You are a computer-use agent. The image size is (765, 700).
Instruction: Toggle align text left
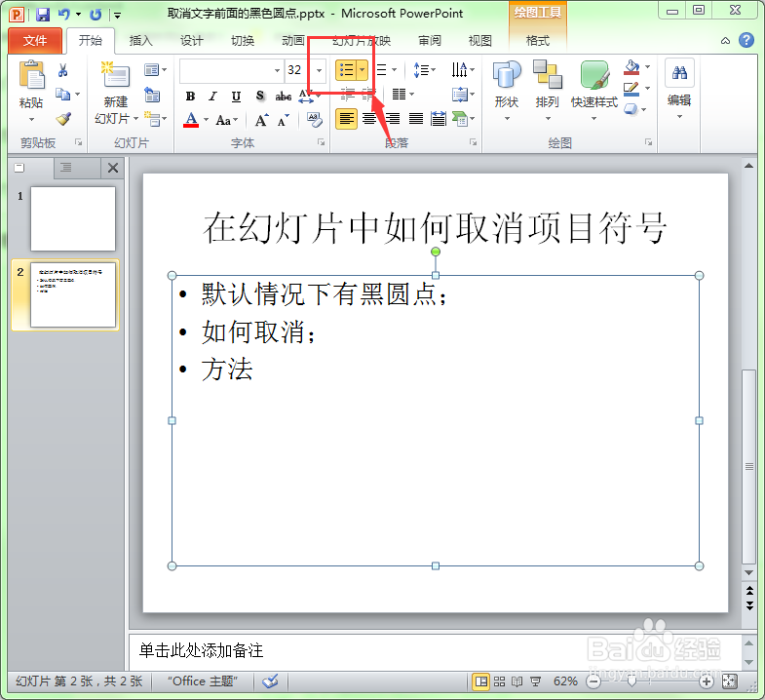click(x=346, y=119)
